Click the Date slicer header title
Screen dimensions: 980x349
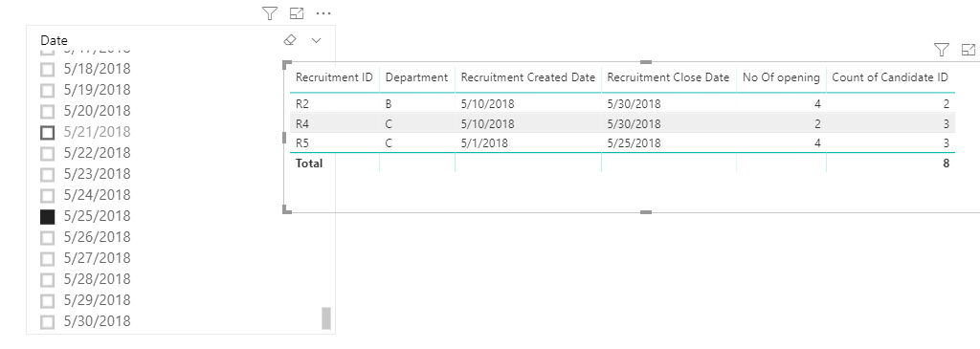tap(54, 40)
